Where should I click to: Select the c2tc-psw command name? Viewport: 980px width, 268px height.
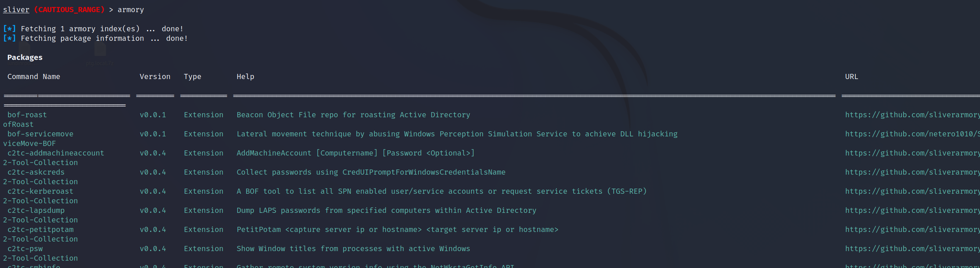[x=25, y=248]
